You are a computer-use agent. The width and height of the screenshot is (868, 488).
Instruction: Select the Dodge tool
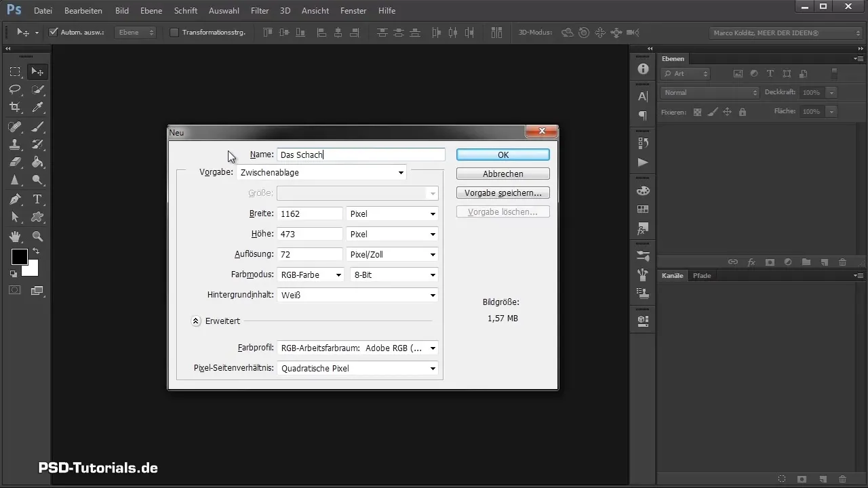[38, 180]
